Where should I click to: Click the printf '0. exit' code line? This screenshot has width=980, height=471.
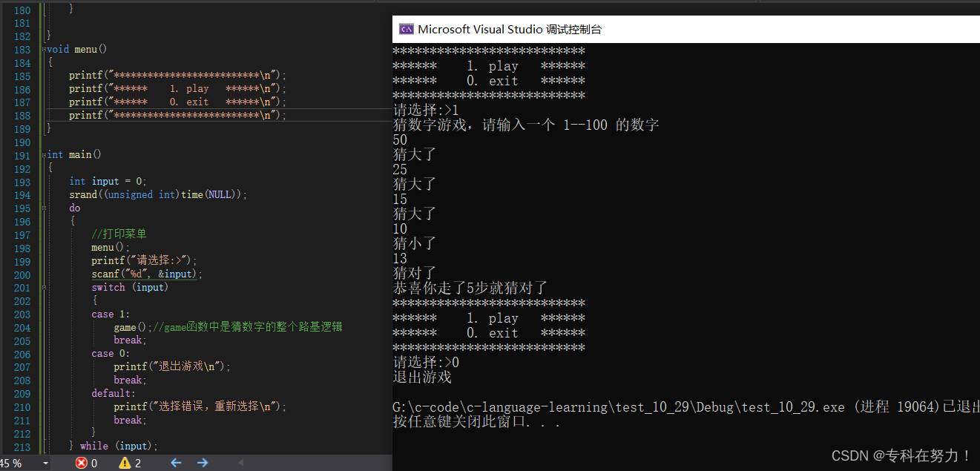[x=177, y=102]
